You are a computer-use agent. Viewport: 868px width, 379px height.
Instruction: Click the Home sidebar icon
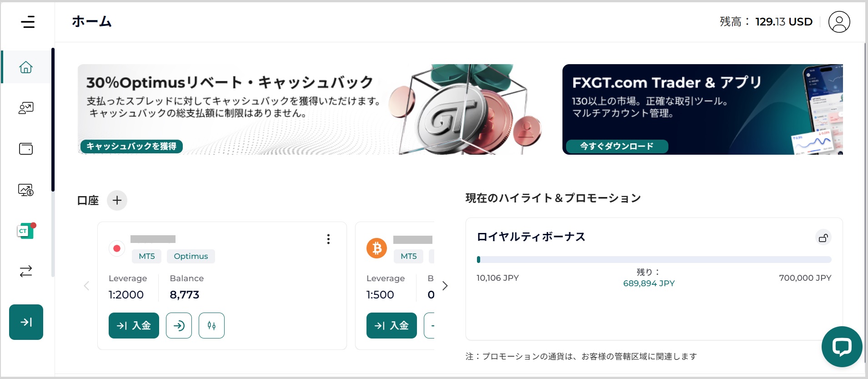tap(26, 67)
